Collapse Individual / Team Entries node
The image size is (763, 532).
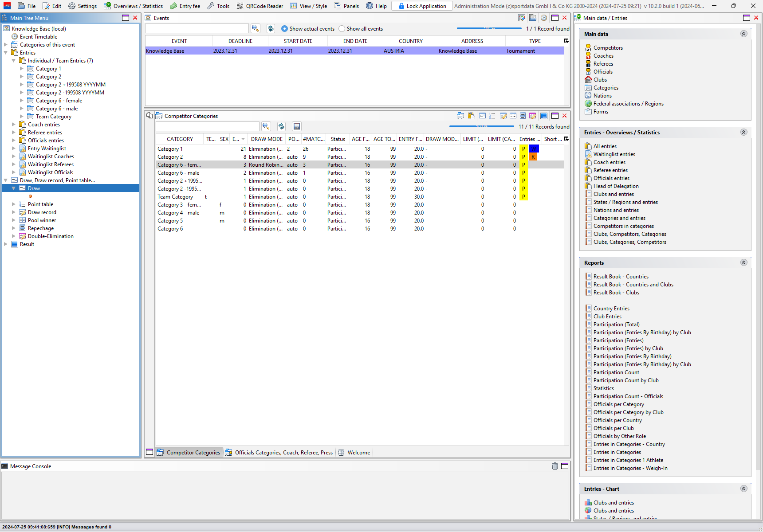point(14,61)
